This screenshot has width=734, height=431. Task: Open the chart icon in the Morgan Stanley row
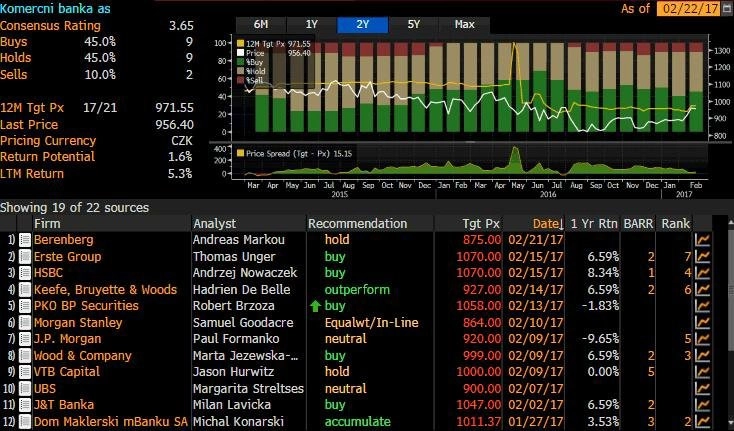[x=703, y=322]
